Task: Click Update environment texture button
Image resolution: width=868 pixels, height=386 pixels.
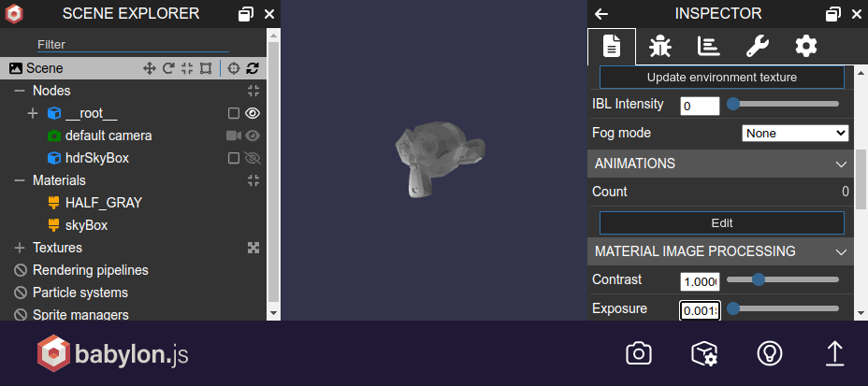Action: [x=722, y=78]
